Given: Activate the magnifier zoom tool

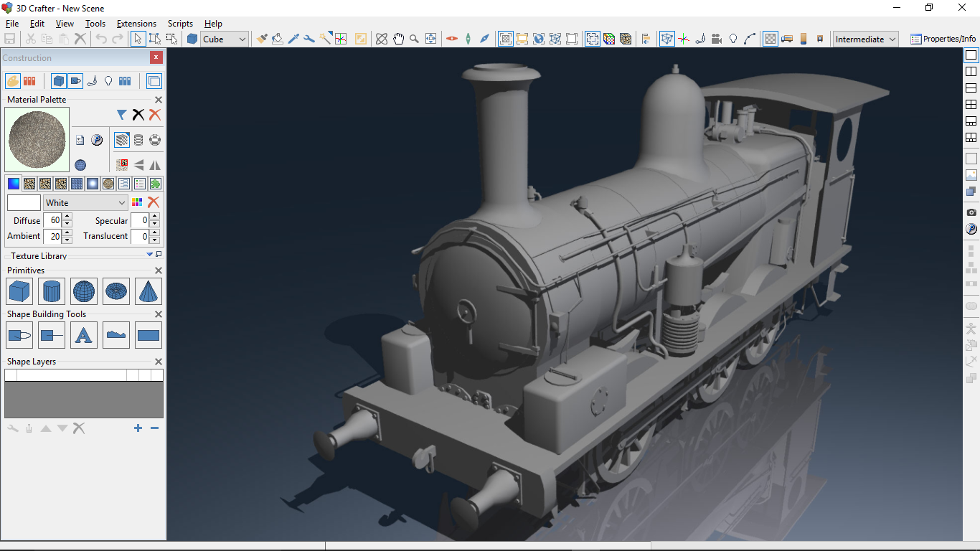Looking at the screenshot, I should pos(414,39).
